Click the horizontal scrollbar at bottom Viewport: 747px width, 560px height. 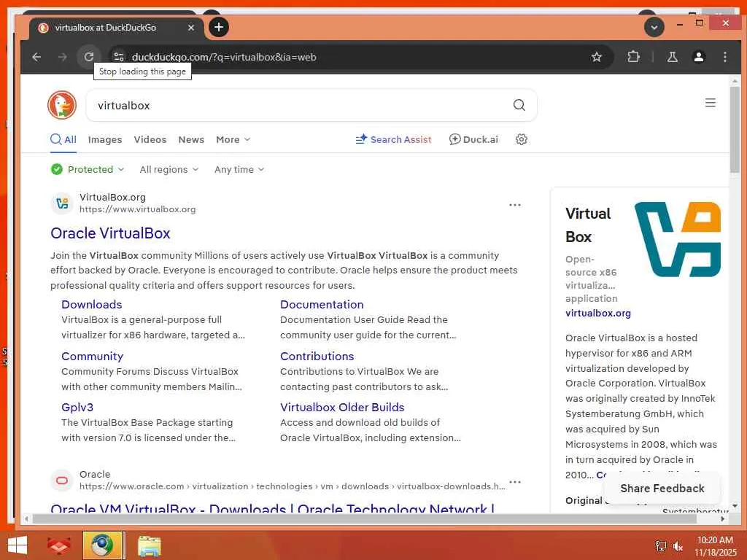point(365,519)
